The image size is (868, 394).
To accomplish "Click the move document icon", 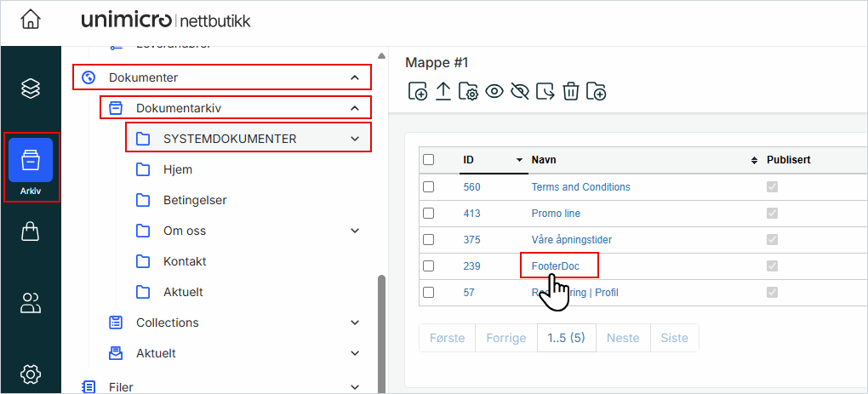I will pyautogui.click(x=545, y=92).
